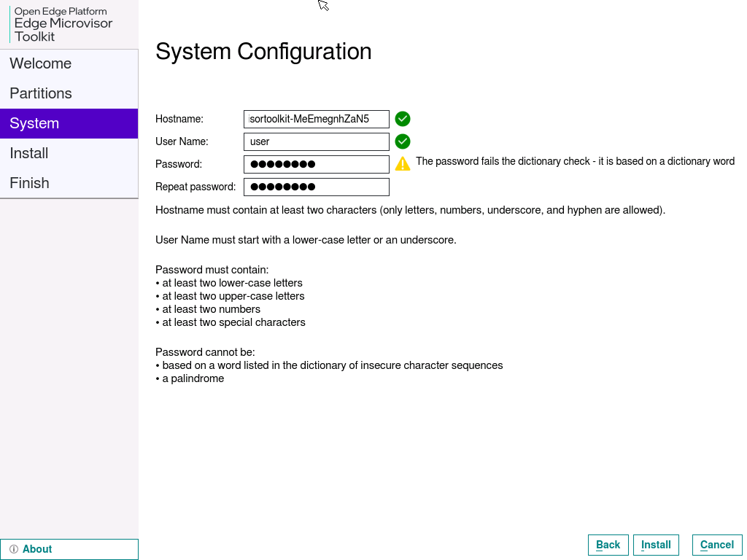Open the Finish step in the sidebar
The width and height of the screenshot is (747, 560).
[x=29, y=183]
